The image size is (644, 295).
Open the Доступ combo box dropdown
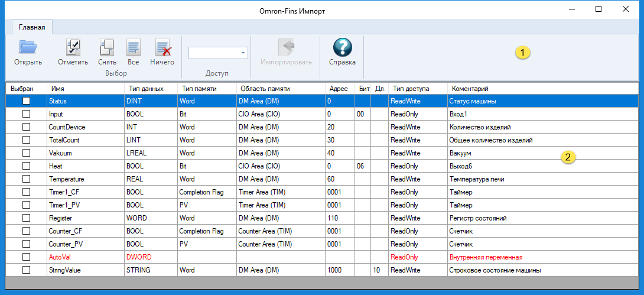click(243, 53)
